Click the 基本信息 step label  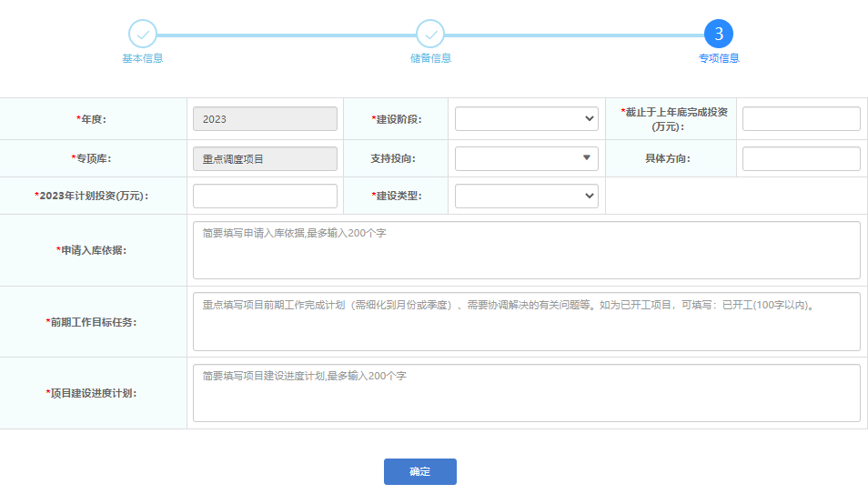click(143, 58)
